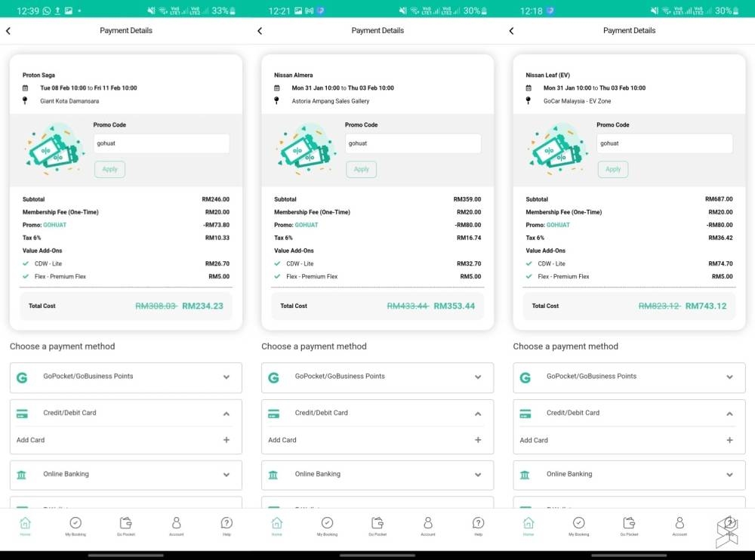Viewport: 755px width, 560px height.
Task: Click the bank building icon on Nissan Leaf screen
Action: pos(525,475)
